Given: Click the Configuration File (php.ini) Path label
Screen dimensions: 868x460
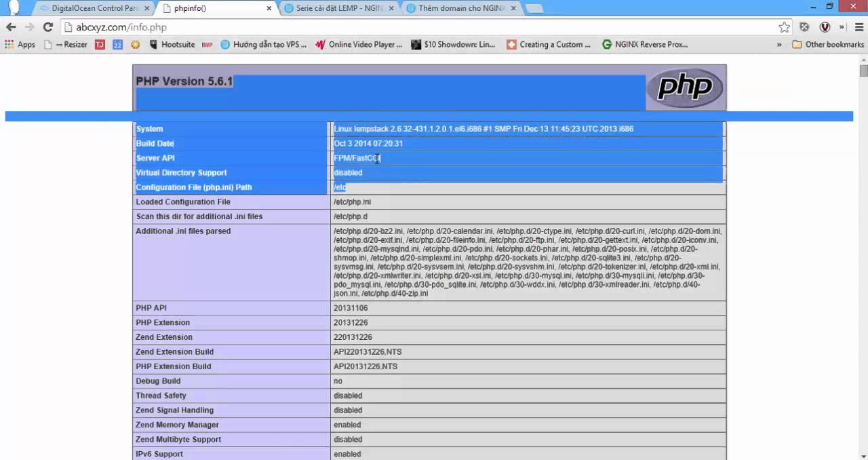Looking at the screenshot, I should [x=194, y=187].
